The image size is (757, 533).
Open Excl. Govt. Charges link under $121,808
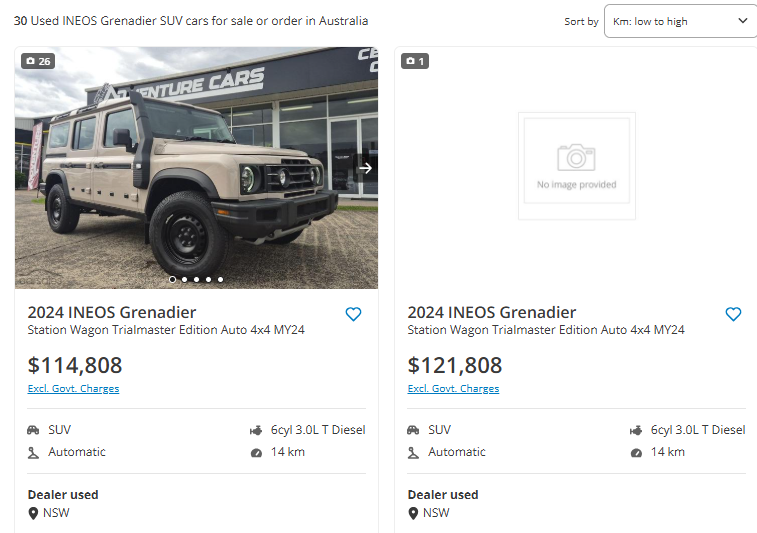[x=453, y=389]
